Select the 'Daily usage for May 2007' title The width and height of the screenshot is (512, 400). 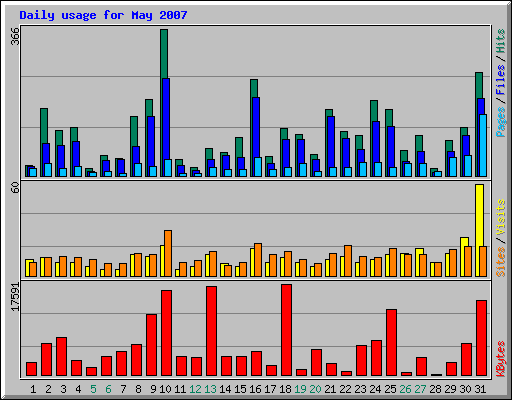point(103,15)
